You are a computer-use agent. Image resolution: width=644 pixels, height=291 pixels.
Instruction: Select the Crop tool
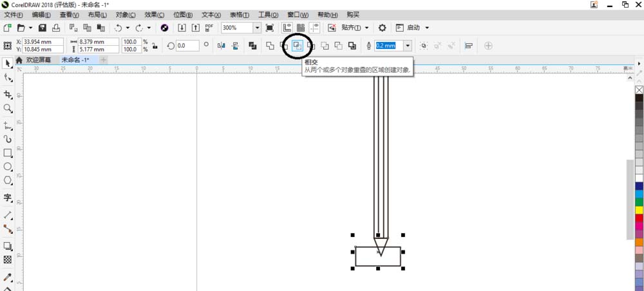8,95
